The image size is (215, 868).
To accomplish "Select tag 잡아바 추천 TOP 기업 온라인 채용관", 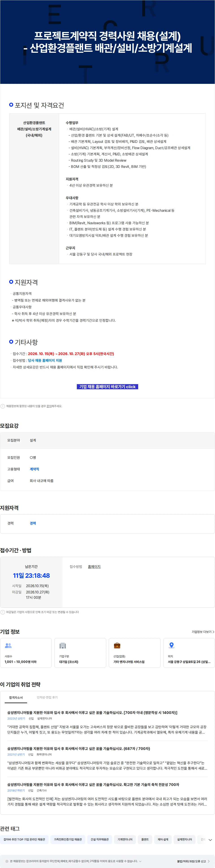I will [x=24, y=840].
